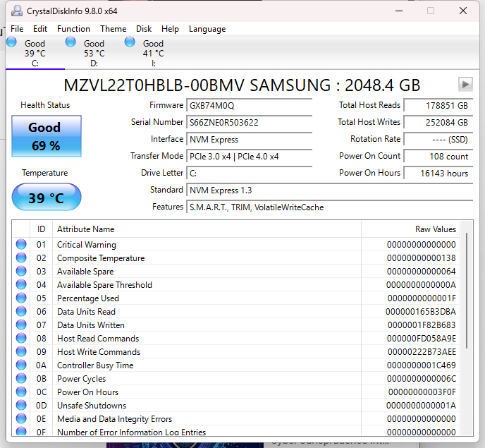Open the Function menu
Screen dimensions: 485x448
click(73, 29)
